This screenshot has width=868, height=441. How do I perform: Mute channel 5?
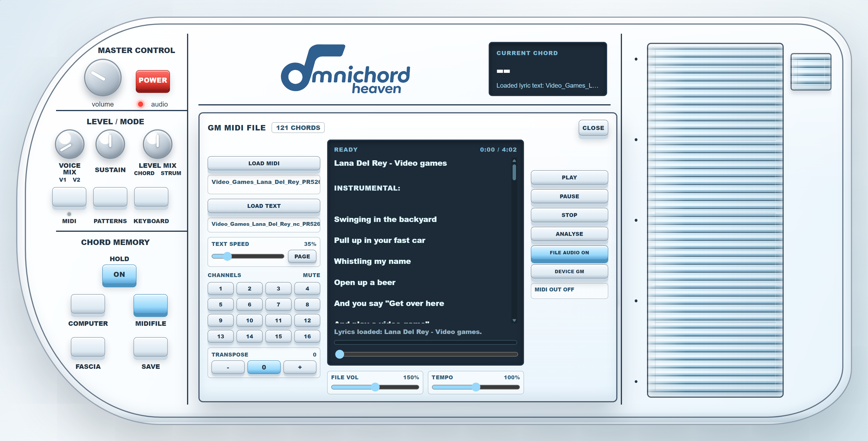[x=220, y=305]
